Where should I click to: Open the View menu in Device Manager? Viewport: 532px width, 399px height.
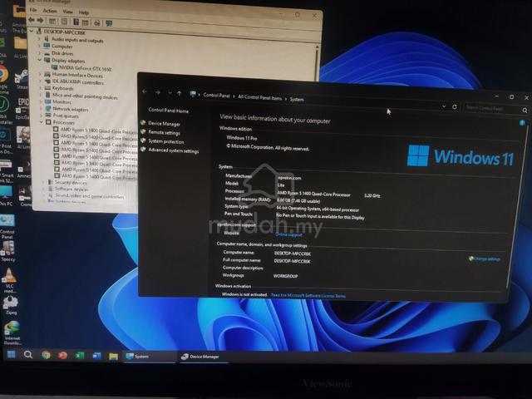pyautogui.click(x=67, y=12)
